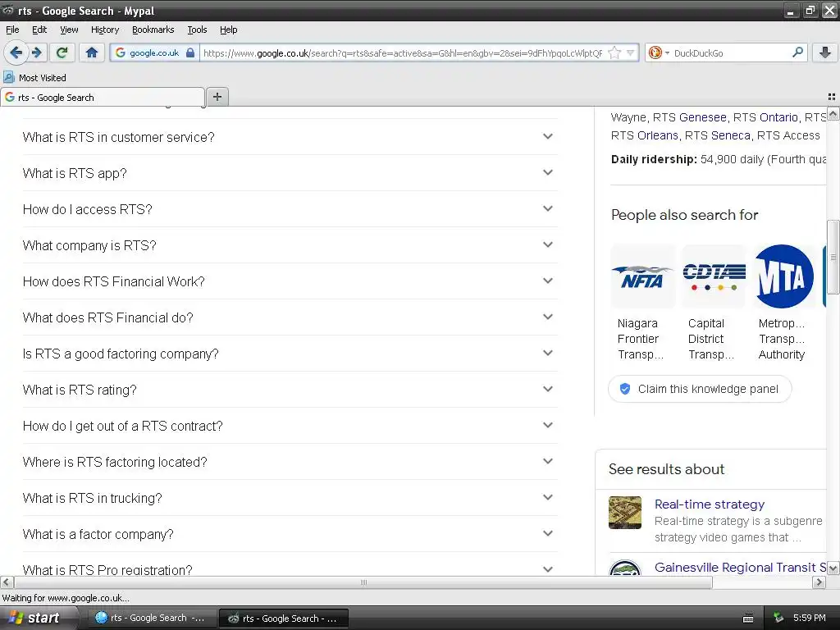This screenshot has width=840, height=630.
Task: Click the horizontal scrollbar right arrow
Action: pos(819,582)
